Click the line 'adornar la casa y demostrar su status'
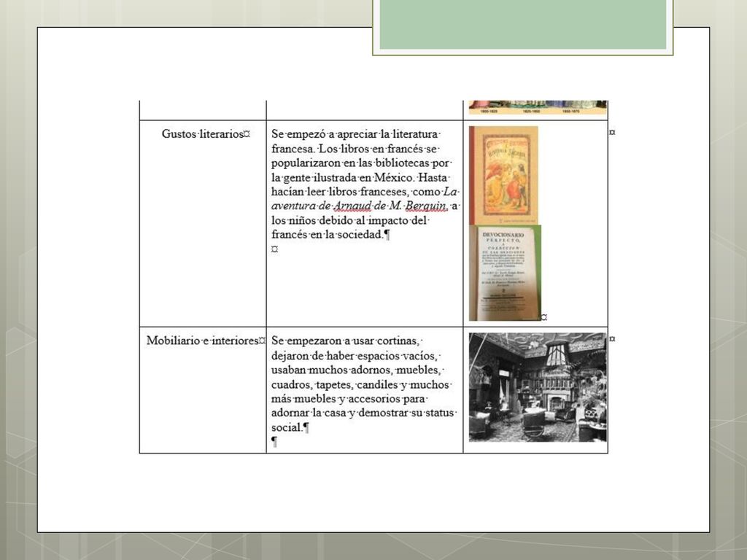 click(x=363, y=413)
